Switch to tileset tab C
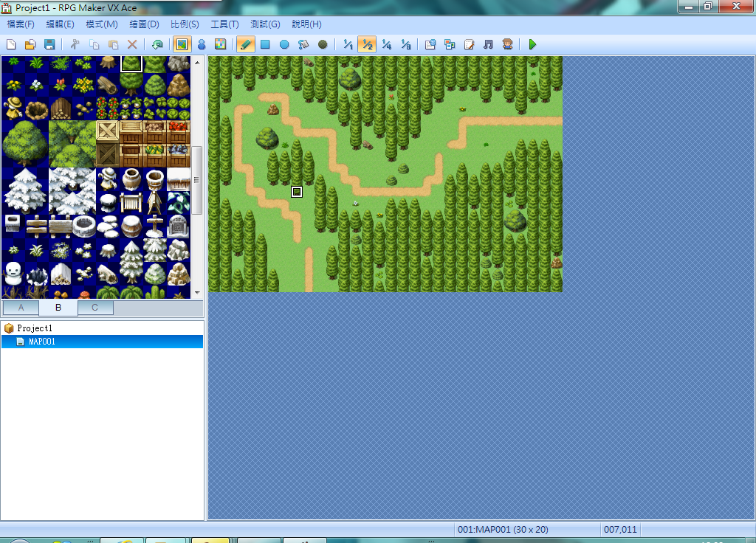756x543 pixels. pos(95,308)
